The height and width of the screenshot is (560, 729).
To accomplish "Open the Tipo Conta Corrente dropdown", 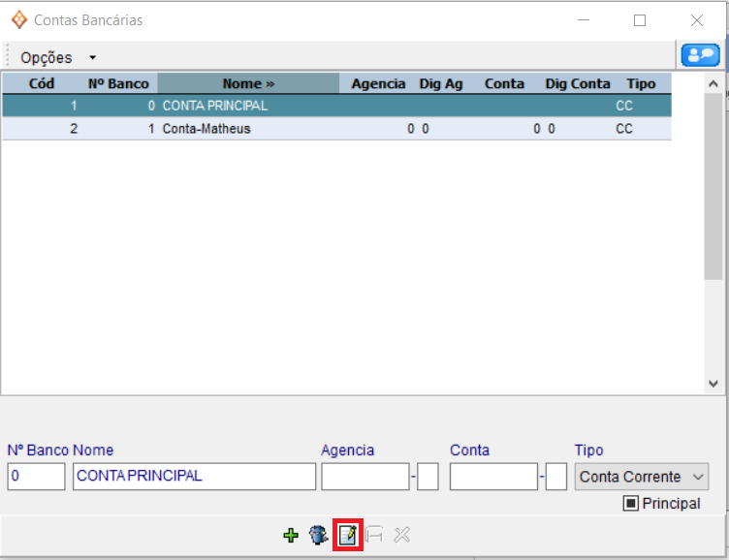I will pyautogui.click(x=642, y=477).
